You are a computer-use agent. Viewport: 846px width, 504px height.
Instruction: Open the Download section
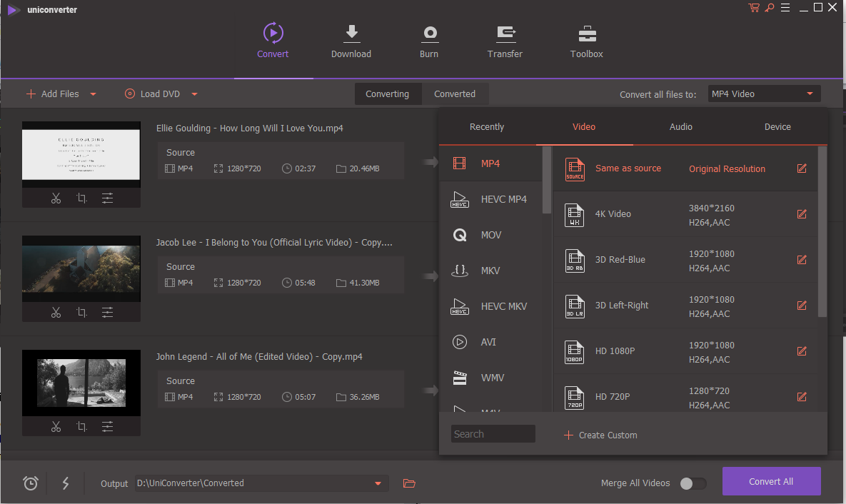351,41
